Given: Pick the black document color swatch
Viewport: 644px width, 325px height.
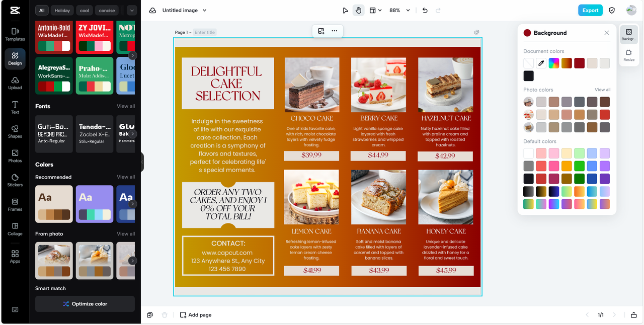Looking at the screenshot, I should (x=528, y=76).
